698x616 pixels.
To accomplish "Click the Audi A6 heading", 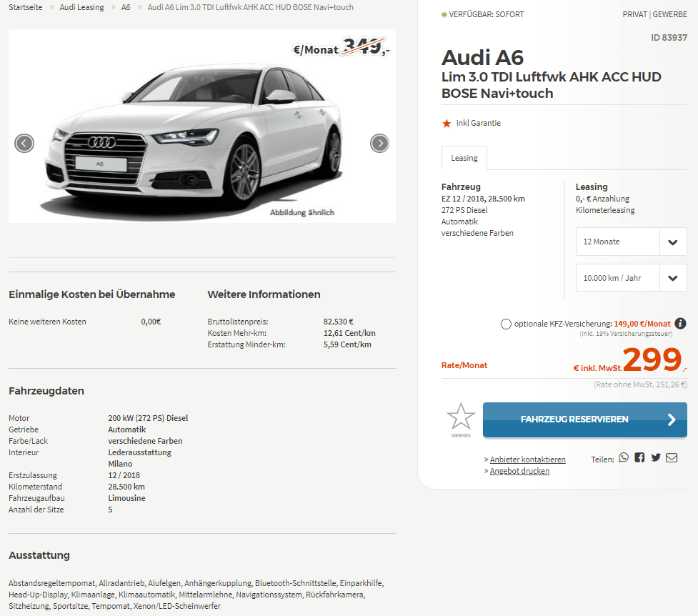I will 482,57.
